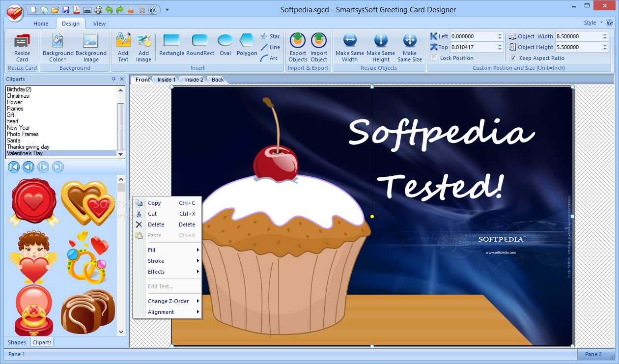The image size is (619, 364).
Task: Open the Back card page tab
Action: pyautogui.click(x=218, y=80)
